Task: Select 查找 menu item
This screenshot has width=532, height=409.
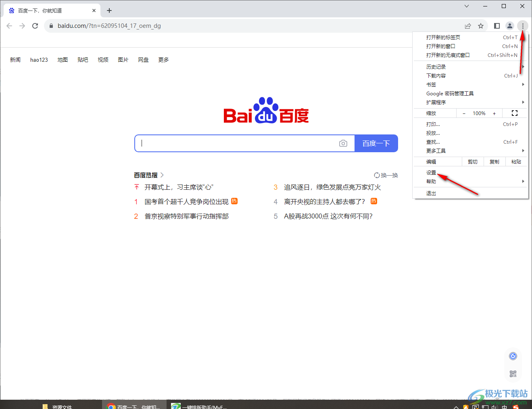Action: click(471, 142)
